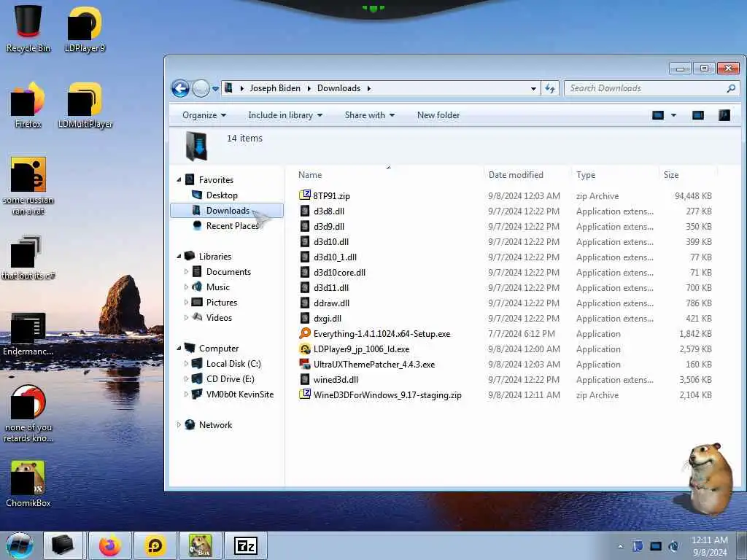
Task: Expand the Network tree node
Action: click(x=179, y=425)
